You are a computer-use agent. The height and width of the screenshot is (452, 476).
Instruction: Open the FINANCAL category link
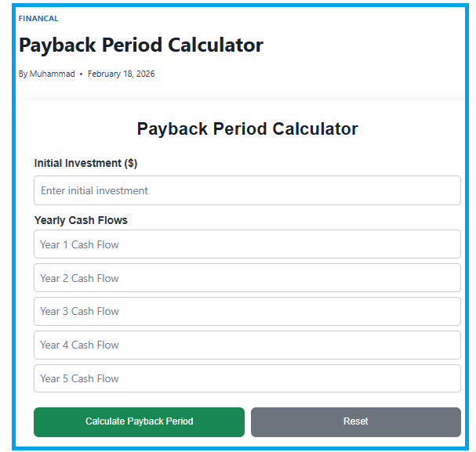38,18
